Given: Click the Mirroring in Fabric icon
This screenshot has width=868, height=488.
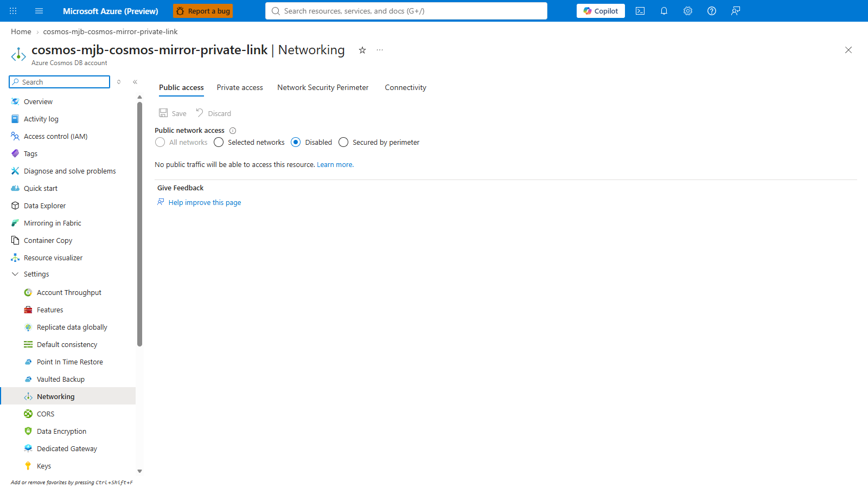Looking at the screenshot, I should 15,223.
